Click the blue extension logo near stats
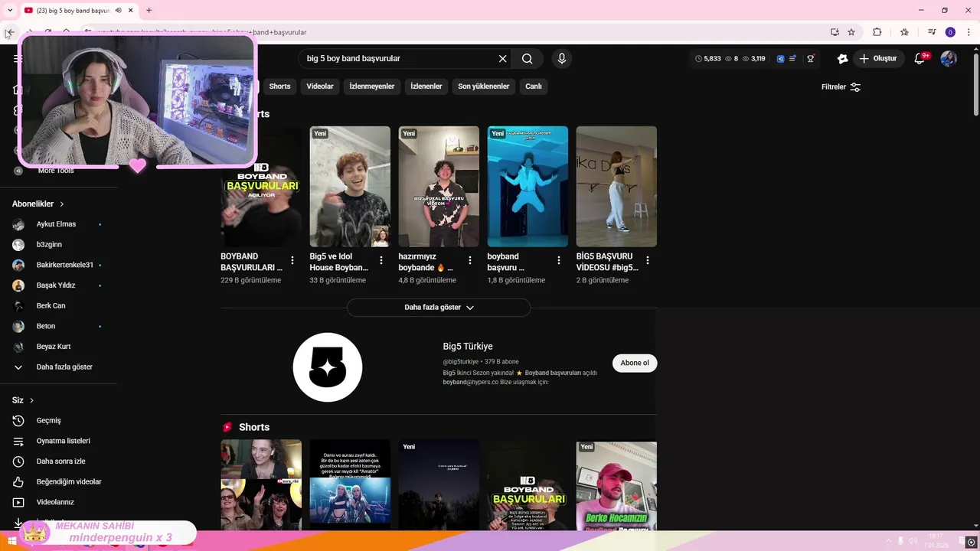980x551 pixels. (x=780, y=59)
